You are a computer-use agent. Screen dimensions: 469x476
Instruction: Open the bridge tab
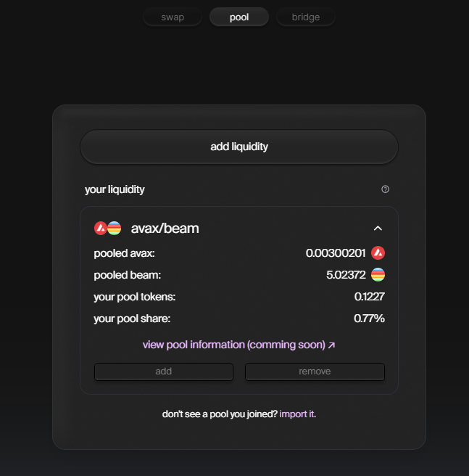pyautogui.click(x=306, y=17)
